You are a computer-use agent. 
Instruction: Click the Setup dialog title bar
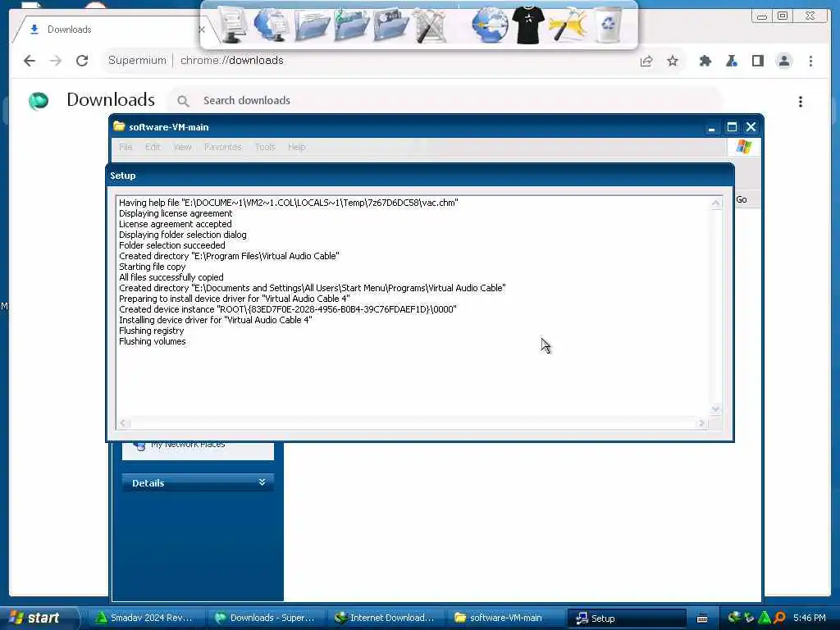[420, 176]
